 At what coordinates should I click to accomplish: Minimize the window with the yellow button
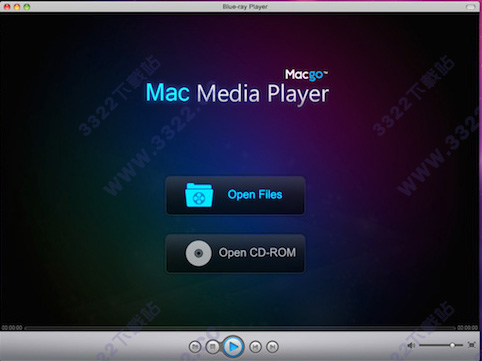tap(17, 7)
